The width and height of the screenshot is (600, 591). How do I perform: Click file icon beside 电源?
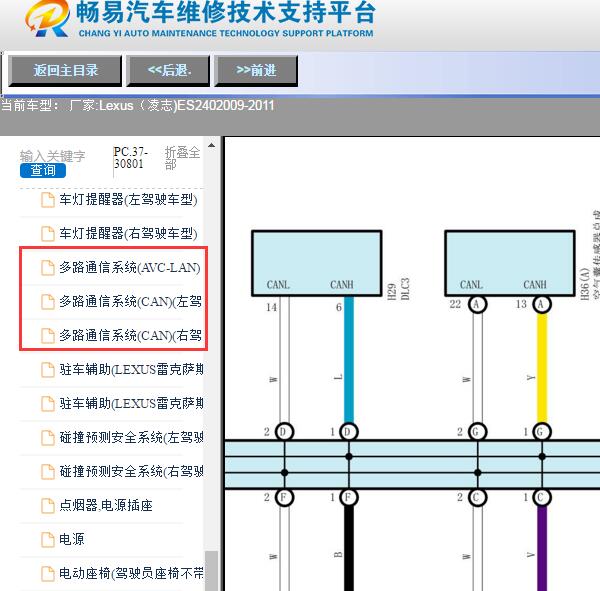tap(48, 539)
